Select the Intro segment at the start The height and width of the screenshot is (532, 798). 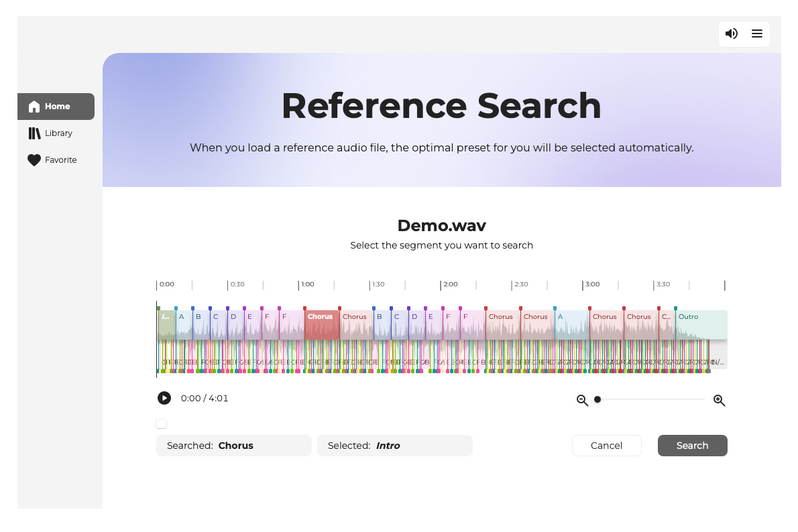click(166, 325)
